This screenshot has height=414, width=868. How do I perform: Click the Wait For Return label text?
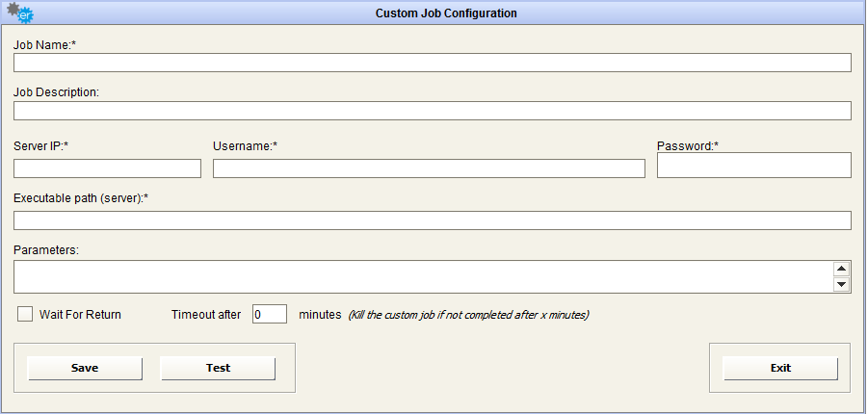(x=80, y=315)
